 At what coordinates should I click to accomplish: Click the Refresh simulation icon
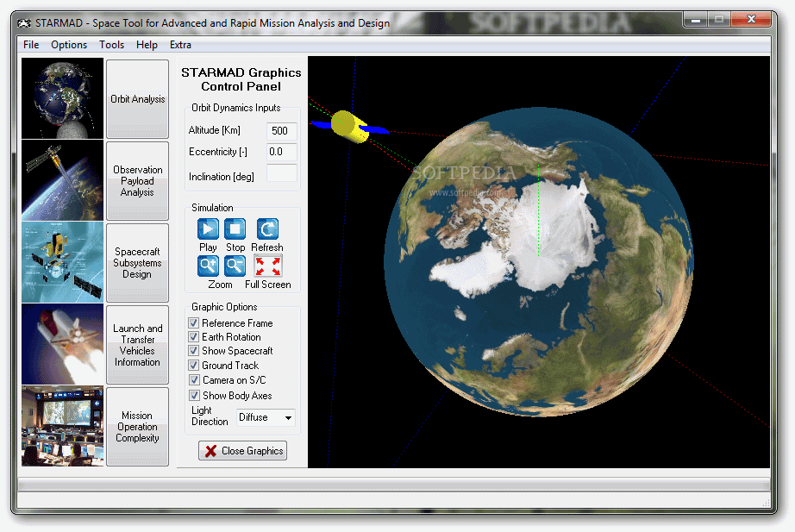267,229
